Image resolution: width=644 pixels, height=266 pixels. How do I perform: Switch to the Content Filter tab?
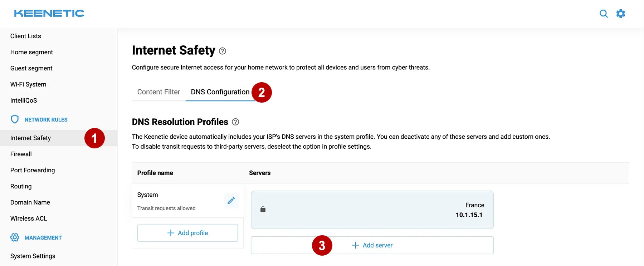tap(158, 92)
